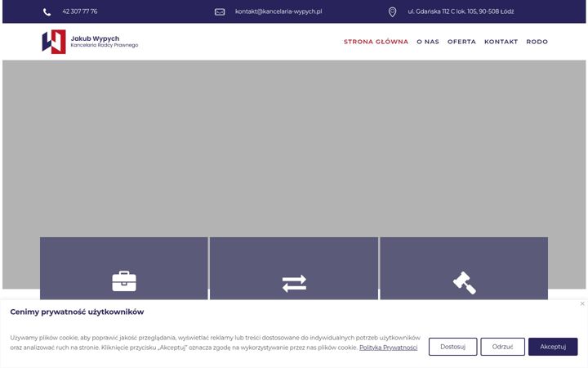The width and height of the screenshot is (588, 368).
Task: Call the phone number 42 307 77 76
Action: click(80, 11)
